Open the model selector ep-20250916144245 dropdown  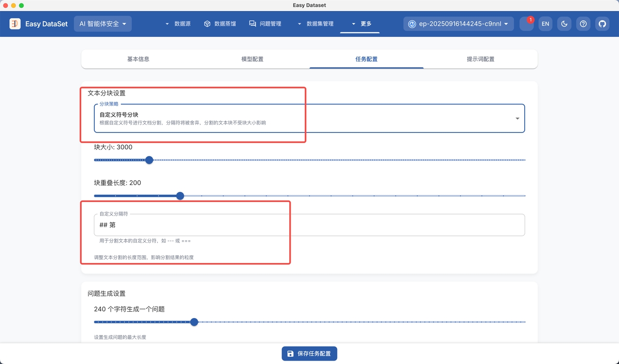pyautogui.click(x=458, y=24)
